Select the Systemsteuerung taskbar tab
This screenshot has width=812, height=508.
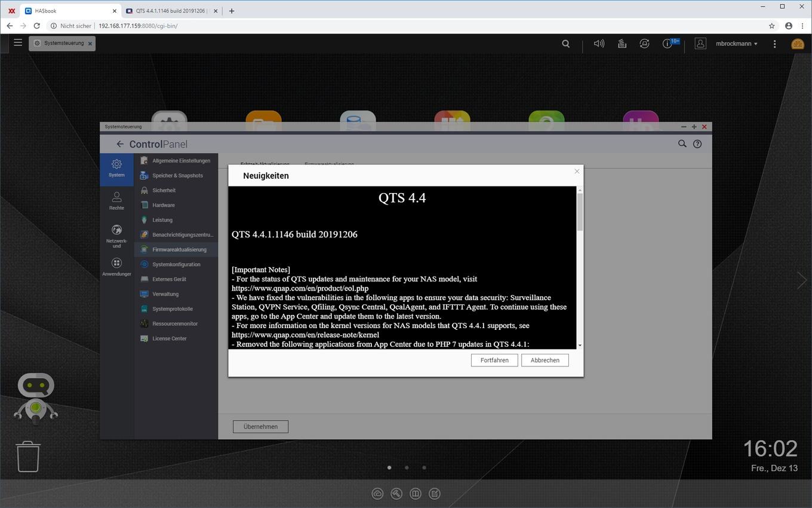[x=62, y=43]
